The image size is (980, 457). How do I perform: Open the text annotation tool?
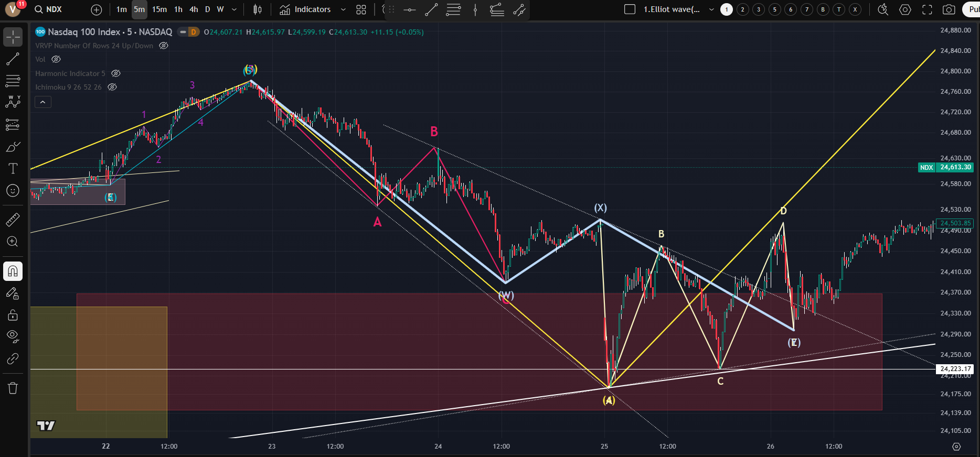(13, 168)
